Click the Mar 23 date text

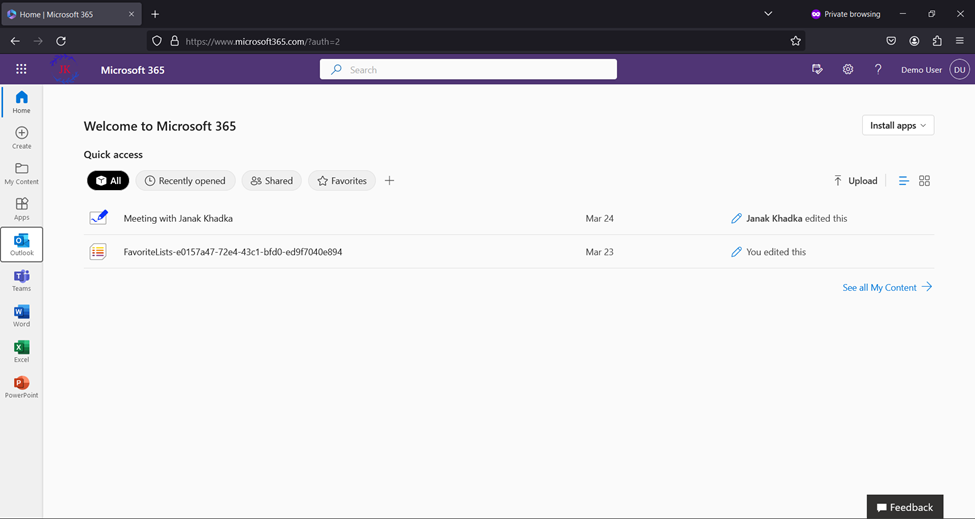599,252
